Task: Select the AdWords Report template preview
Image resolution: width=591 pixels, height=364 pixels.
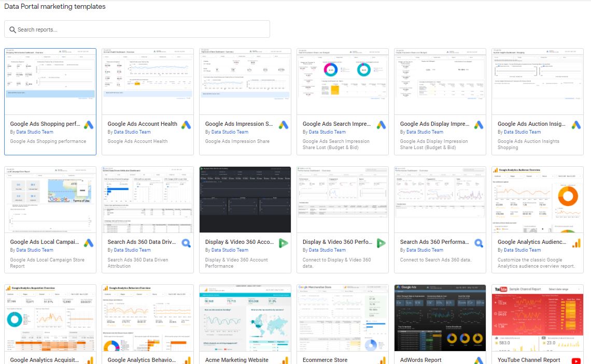Action: click(440, 317)
